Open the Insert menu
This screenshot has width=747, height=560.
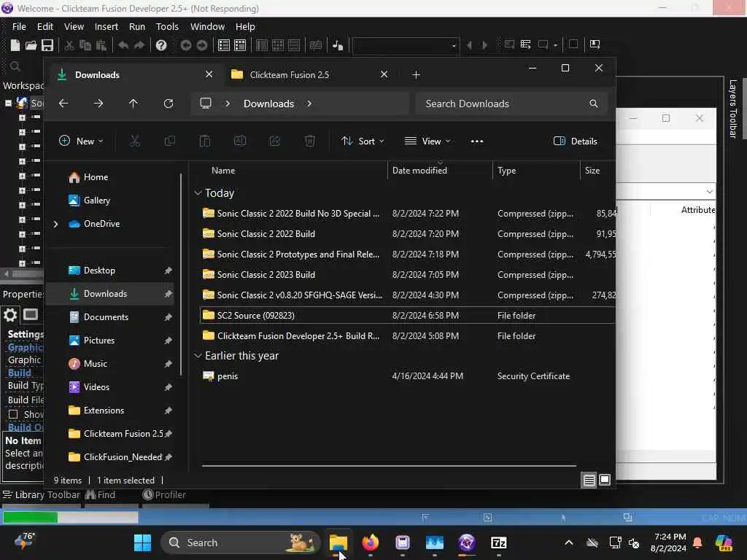107,27
